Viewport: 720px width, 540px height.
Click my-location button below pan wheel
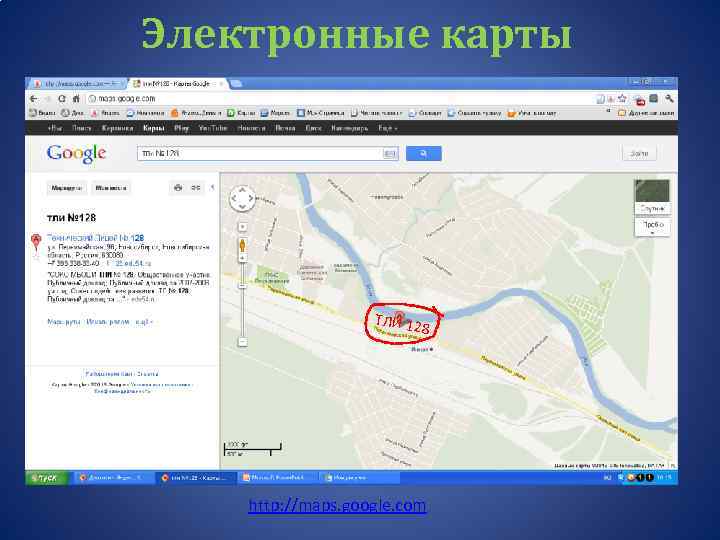pyautogui.click(x=243, y=227)
